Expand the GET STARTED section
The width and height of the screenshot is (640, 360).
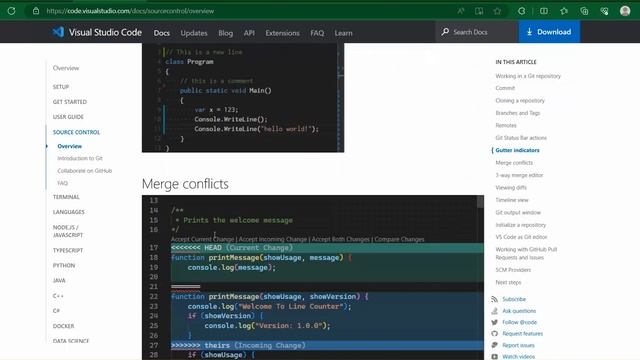(70, 102)
